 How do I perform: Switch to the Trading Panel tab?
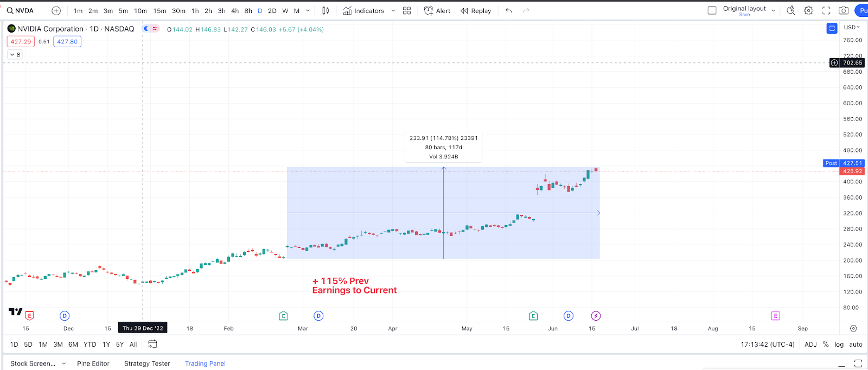coord(205,363)
